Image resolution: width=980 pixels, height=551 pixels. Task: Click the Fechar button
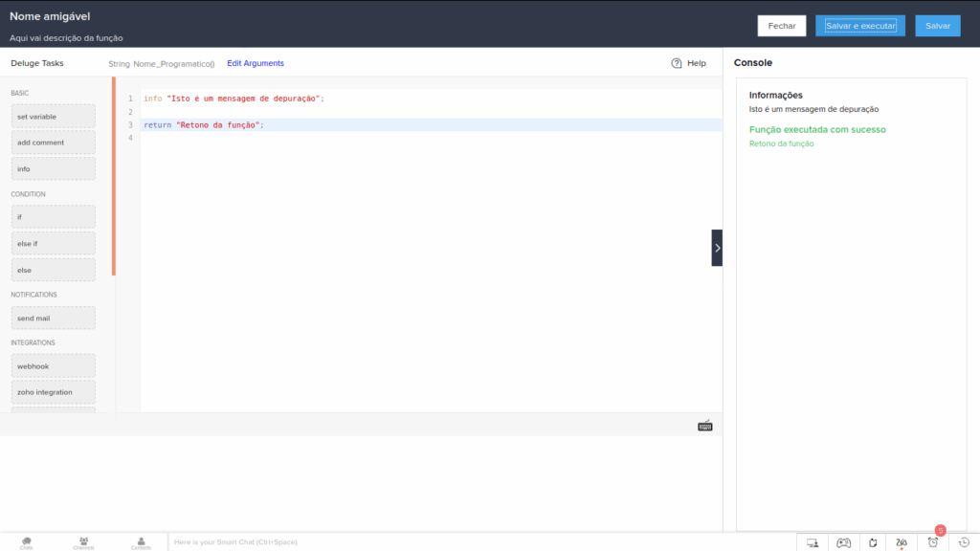782,26
